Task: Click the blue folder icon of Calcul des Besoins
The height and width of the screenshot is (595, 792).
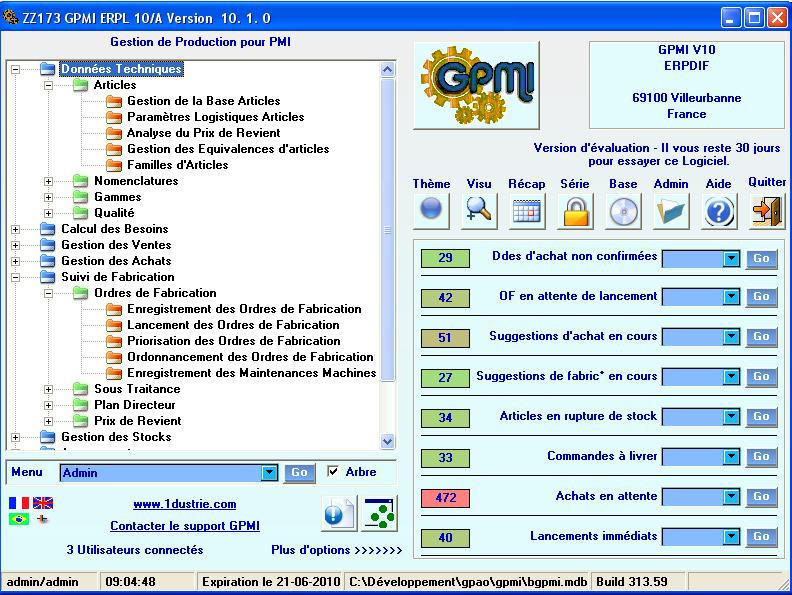Action: pos(47,229)
